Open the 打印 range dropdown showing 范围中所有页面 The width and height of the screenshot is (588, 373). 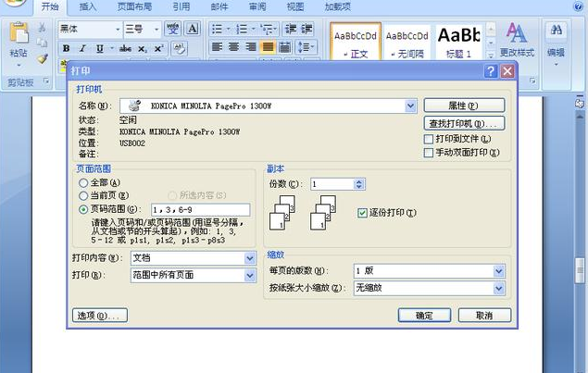(250, 276)
